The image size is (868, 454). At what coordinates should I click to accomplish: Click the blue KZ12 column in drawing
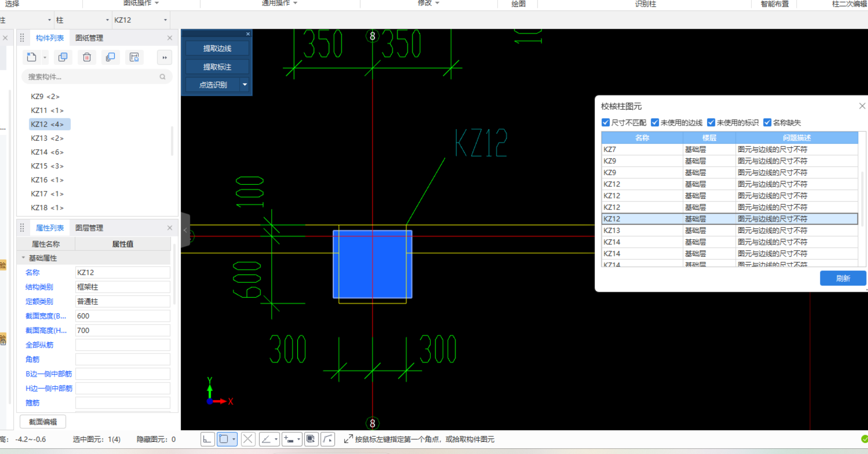(x=372, y=264)
